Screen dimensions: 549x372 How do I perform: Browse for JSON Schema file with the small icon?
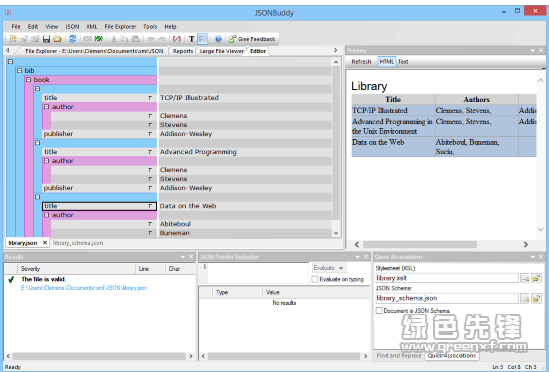coord(524,299)
